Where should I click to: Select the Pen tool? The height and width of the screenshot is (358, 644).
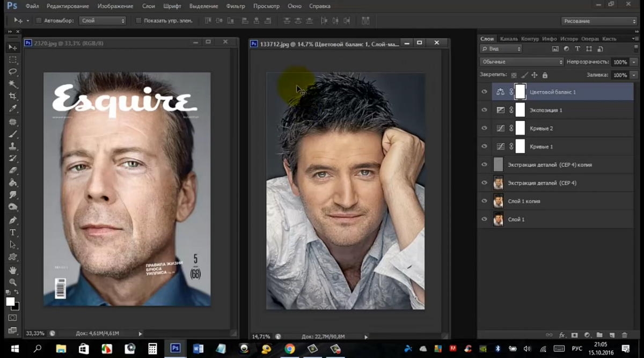tap(13, 220)
